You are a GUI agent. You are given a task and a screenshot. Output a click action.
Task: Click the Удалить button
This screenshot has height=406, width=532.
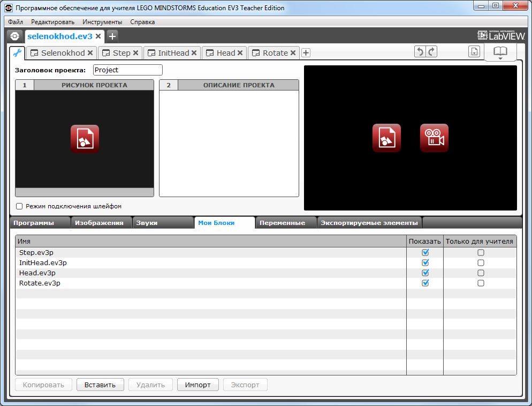click(150, 385)
